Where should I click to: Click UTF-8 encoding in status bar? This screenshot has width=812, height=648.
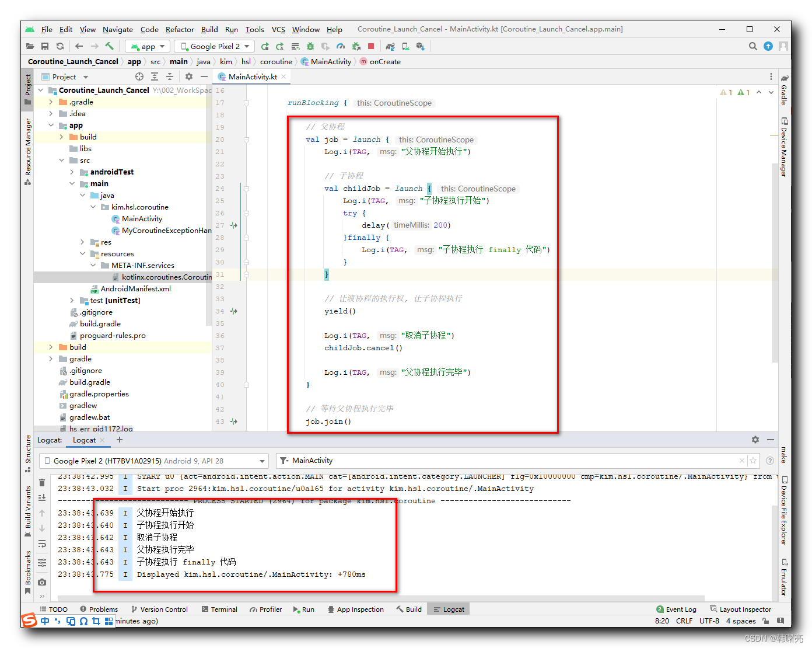tap(709, 621)
